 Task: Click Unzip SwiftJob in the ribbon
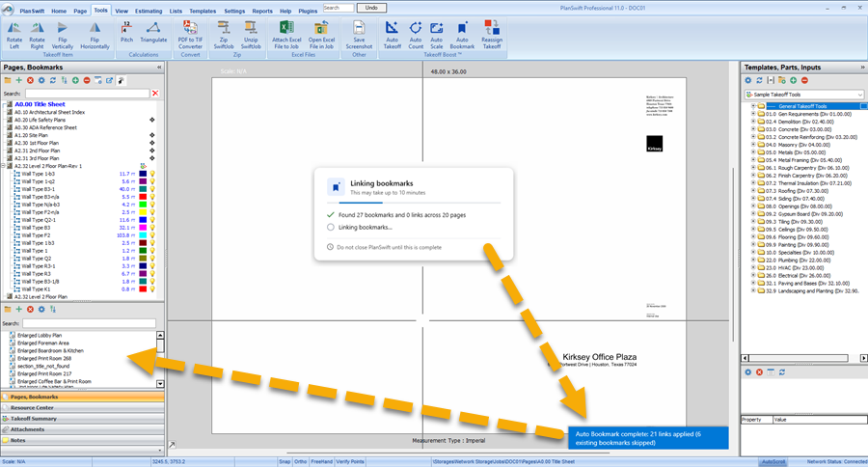tap(250, 36)
